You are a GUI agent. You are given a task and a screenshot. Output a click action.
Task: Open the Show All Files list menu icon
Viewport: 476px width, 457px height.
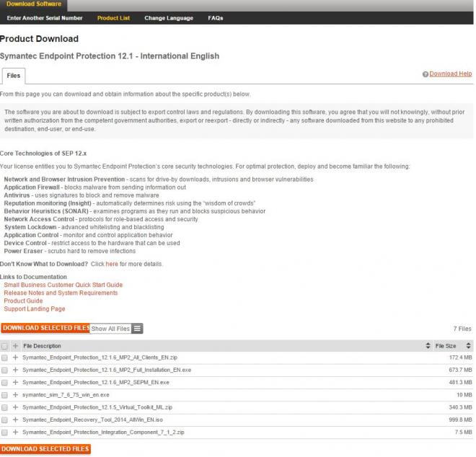click(137, 329)
